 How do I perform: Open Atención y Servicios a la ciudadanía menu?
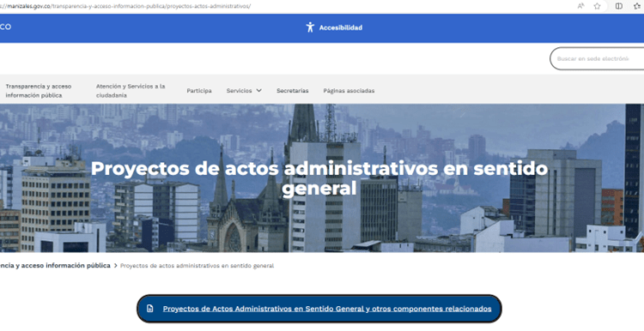131,91
